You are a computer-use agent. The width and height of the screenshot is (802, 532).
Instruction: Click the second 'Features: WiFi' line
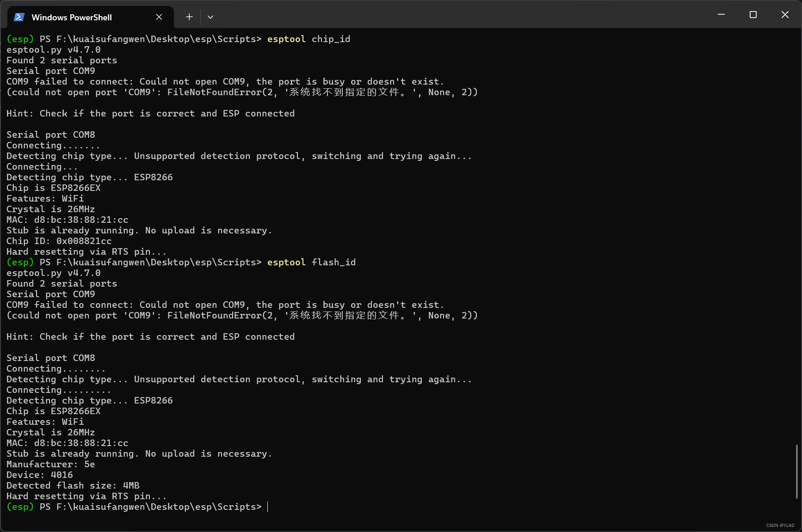point(45,422)
